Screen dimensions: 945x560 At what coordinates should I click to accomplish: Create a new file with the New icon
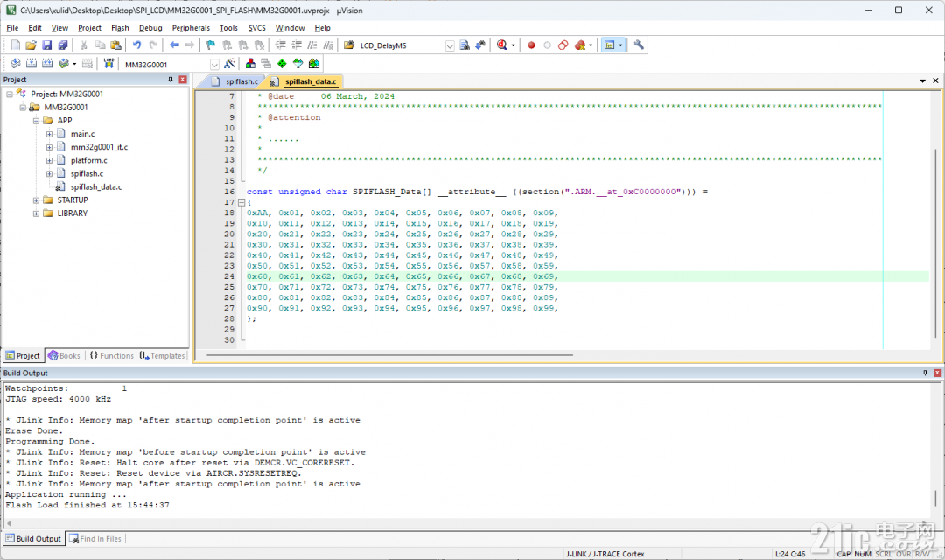16,45
